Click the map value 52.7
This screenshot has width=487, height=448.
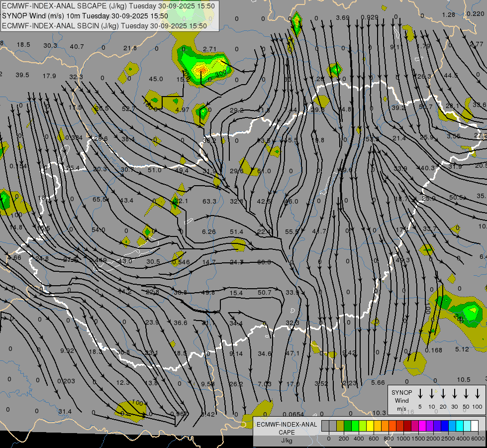tap(128, 109)
